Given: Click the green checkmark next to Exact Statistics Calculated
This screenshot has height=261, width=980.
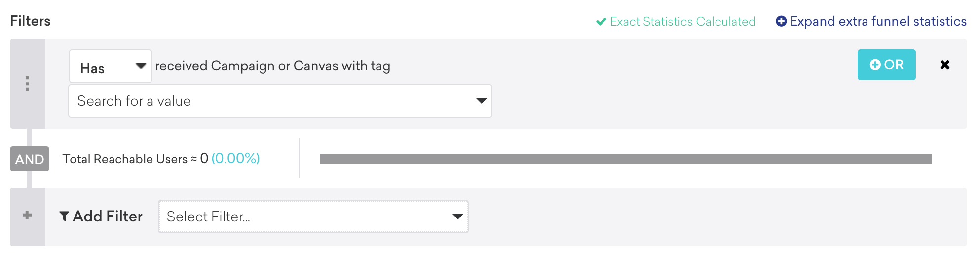Looking at the screenshot, I should [x=601, y=22].
